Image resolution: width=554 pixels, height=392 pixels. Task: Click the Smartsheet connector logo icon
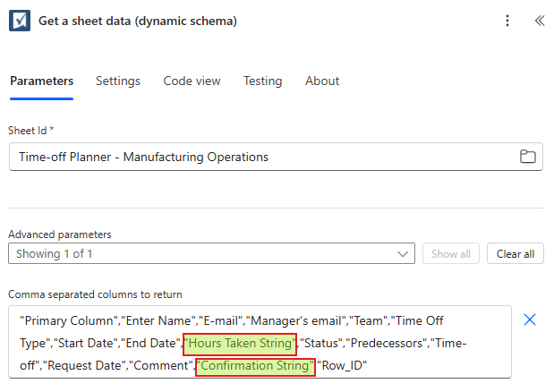click(20, 21)
